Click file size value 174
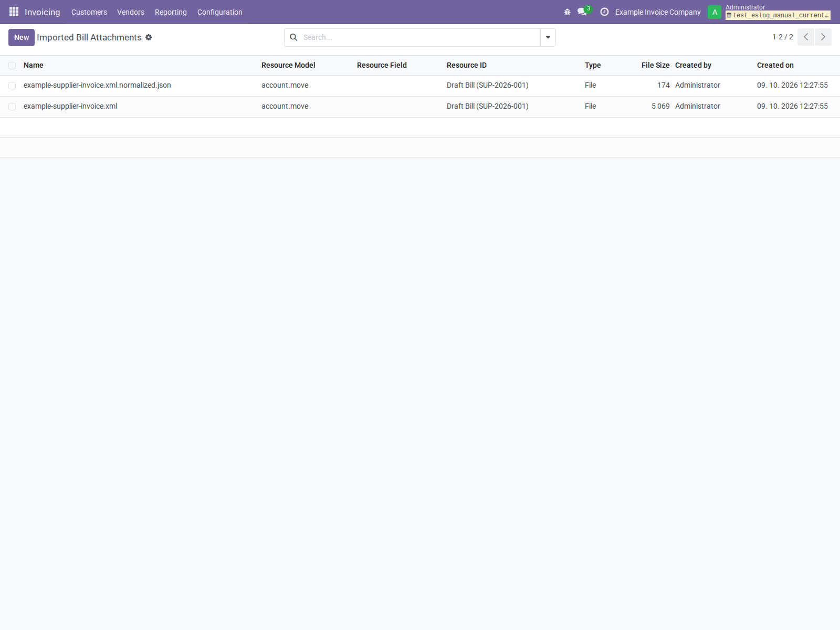 664,85
